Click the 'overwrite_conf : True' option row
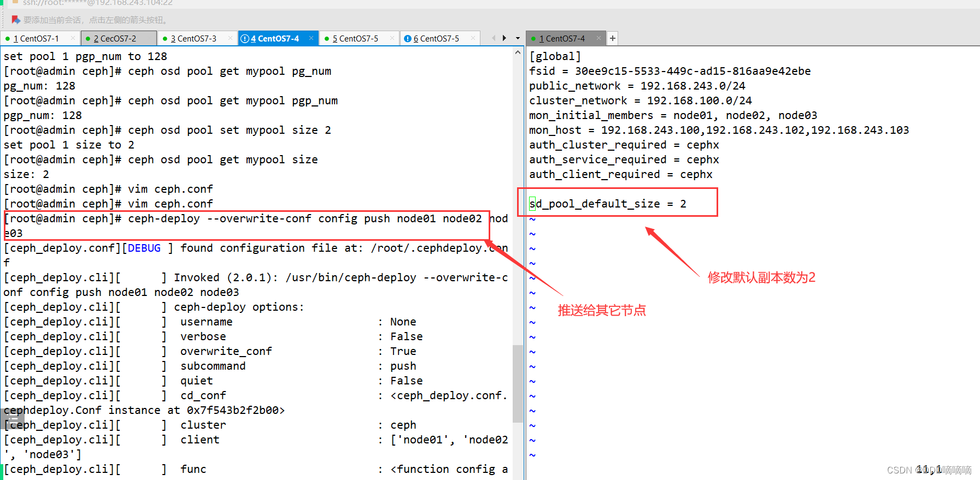Viewport: 980px width, 480px height. [210, 351]
